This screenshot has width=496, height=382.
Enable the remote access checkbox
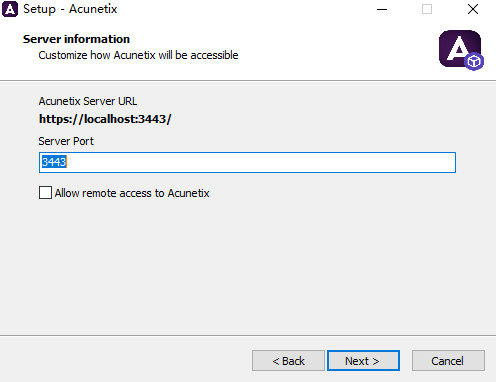(x=45, y=193)
